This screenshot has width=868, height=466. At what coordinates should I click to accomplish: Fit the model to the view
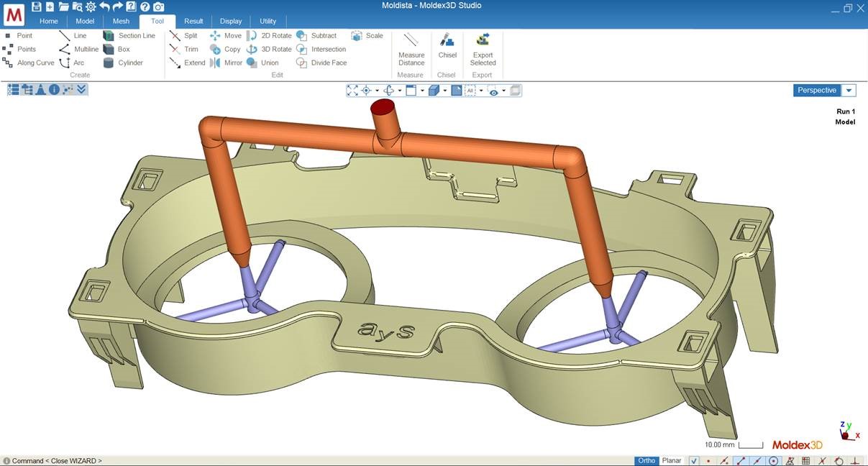click(x=352, y=91)
